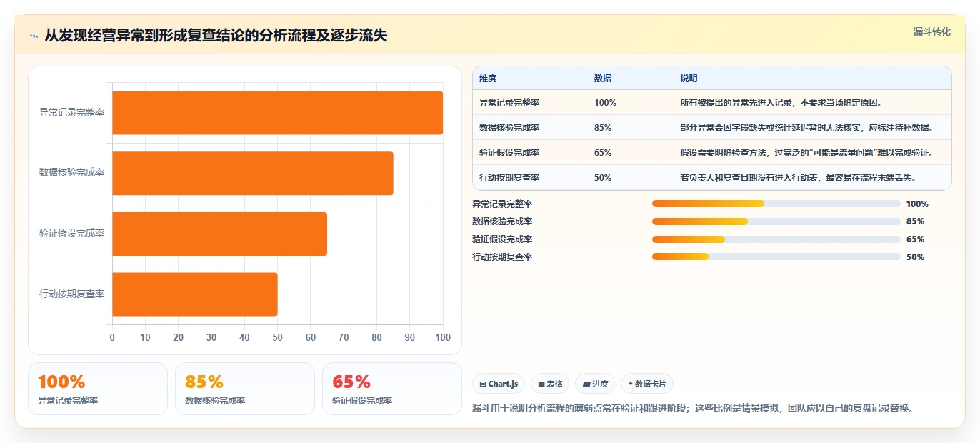Click the 行动按期复查率 chart bar

(195, 294)
